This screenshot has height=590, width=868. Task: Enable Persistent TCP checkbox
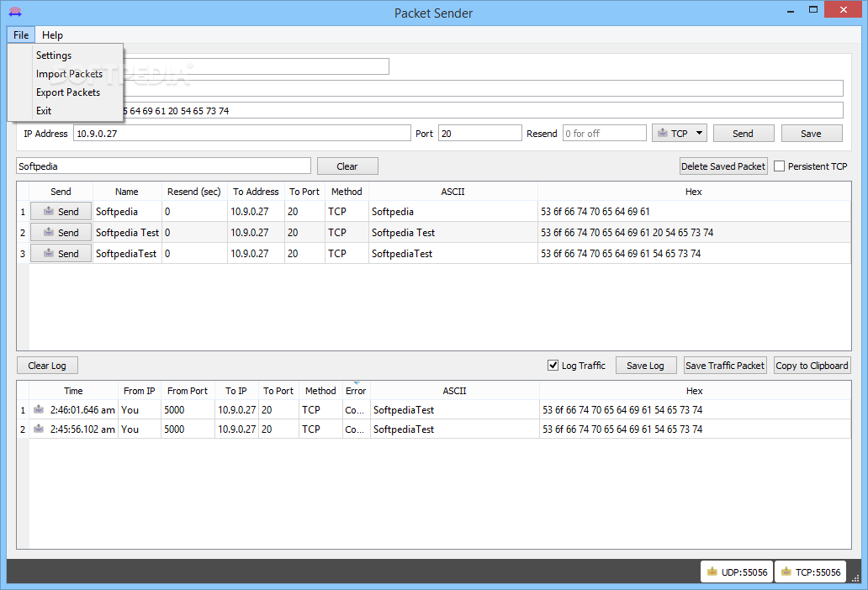pos(780,166)
